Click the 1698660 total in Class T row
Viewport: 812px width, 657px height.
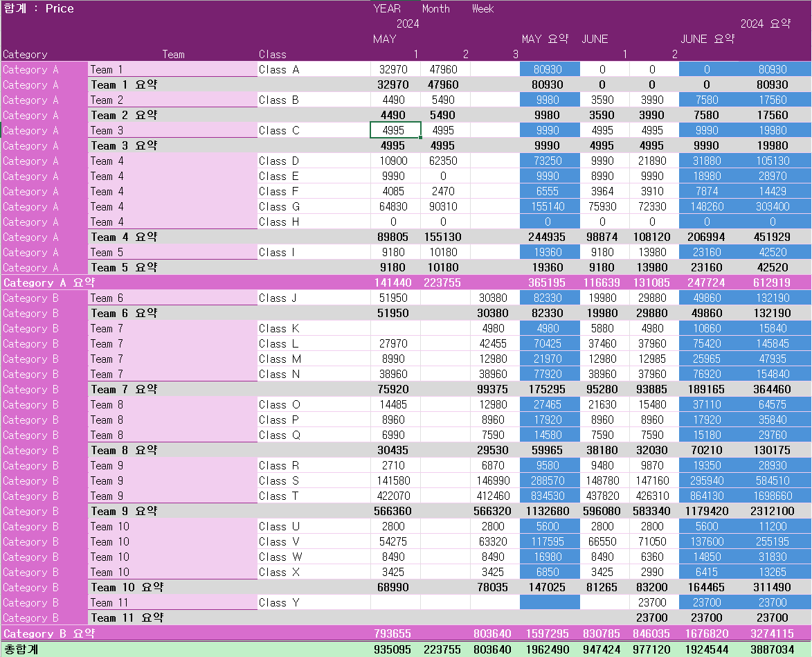[773, 496]
